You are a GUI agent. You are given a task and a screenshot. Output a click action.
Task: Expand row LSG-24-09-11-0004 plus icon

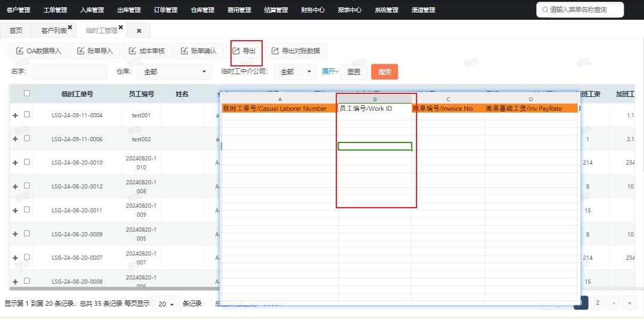click(x=15, y=116)
